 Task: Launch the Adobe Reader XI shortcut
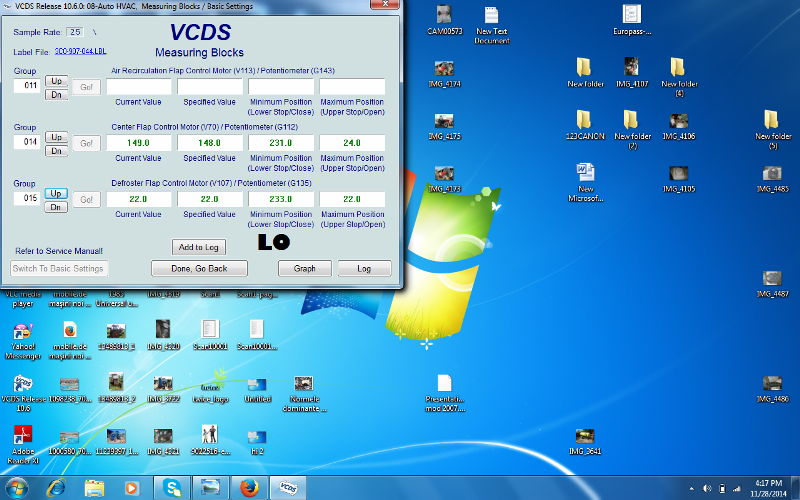point(23,445)
